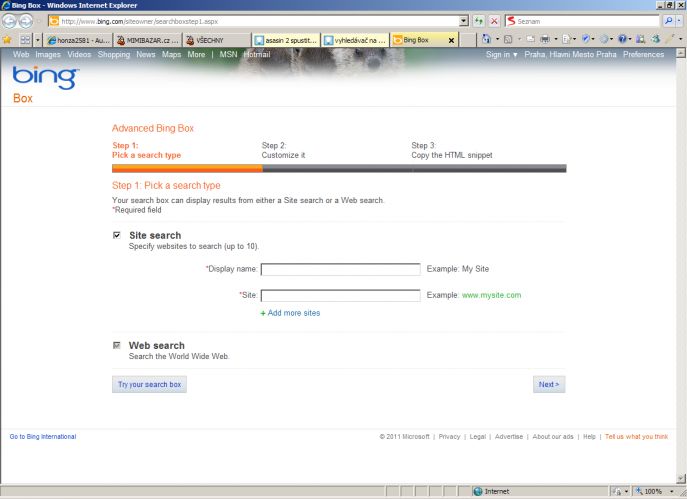
Task: Open the Legal footer link
Action: (478, 436)
